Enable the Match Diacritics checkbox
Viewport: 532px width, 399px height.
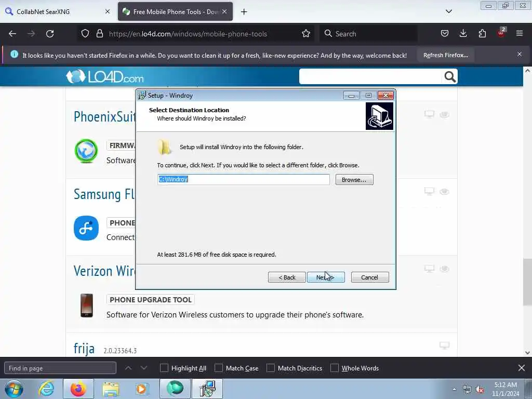(x=271, y=368)
